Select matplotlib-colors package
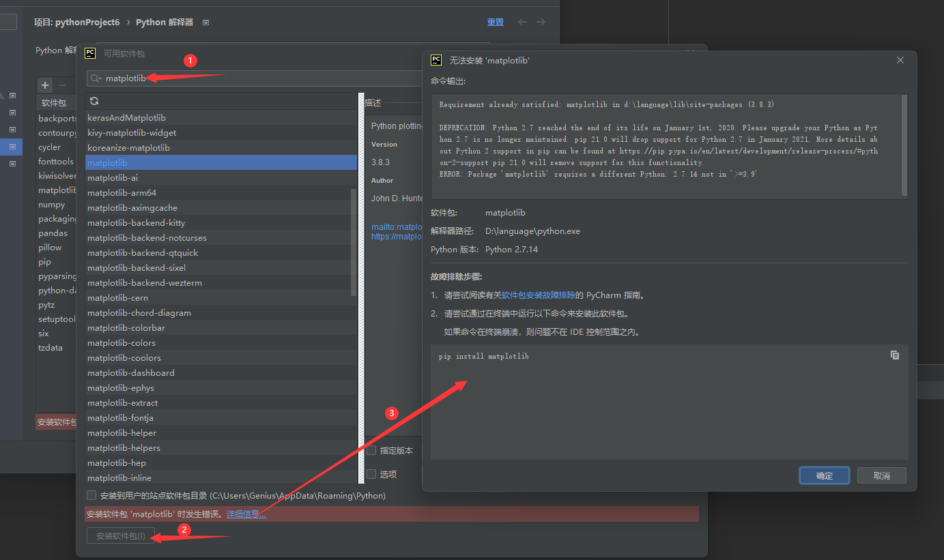The height and width of the screenshot is (560, 944). pos(221,342)
